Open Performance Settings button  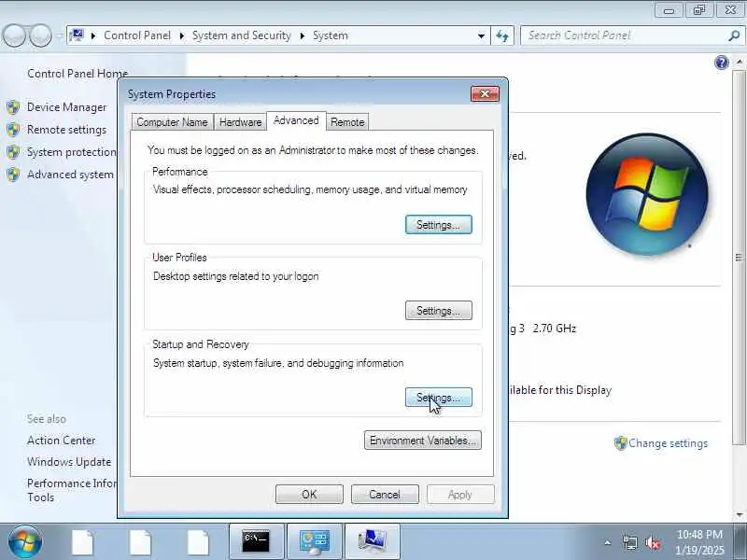point(438,224)
